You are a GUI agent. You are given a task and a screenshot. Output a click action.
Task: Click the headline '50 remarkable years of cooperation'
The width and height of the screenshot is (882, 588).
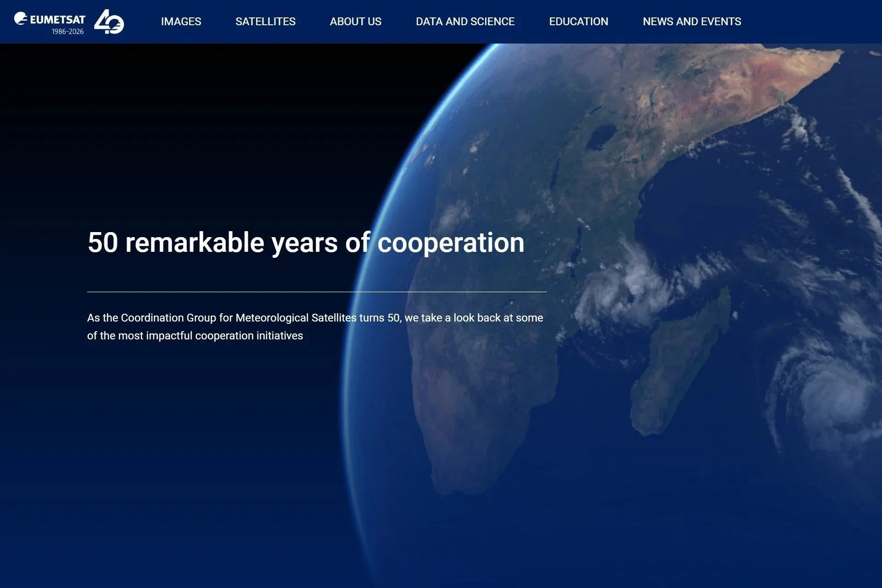(305, 243)
